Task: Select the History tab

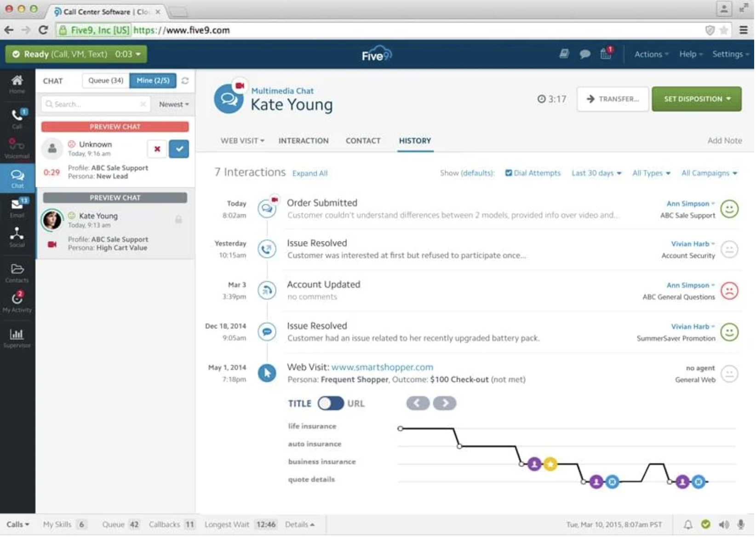Action: [415, 141]
